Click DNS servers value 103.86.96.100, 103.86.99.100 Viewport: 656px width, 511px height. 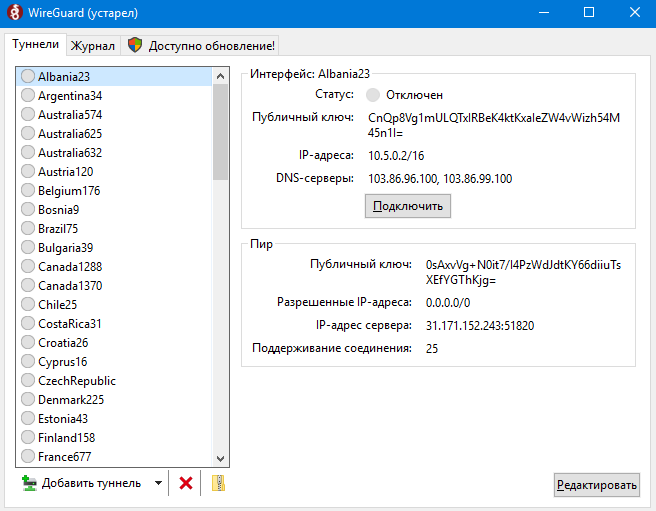pyautogui.click(x=440, y=179)
